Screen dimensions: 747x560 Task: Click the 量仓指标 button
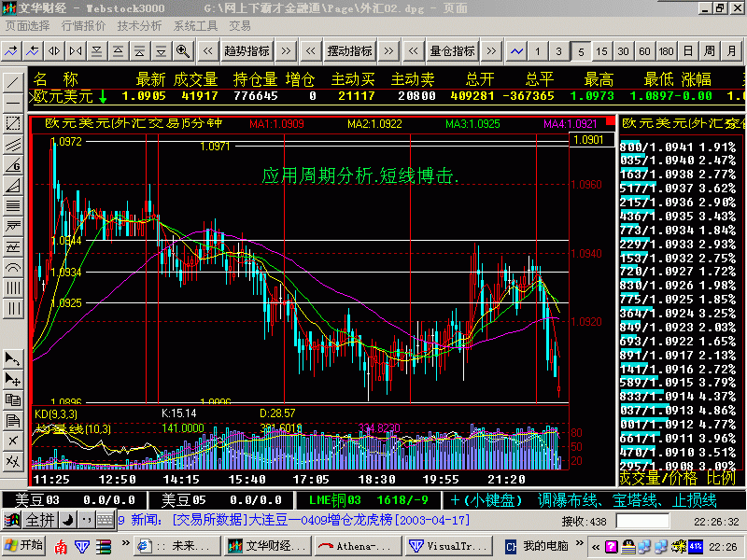tap(452, 50)
